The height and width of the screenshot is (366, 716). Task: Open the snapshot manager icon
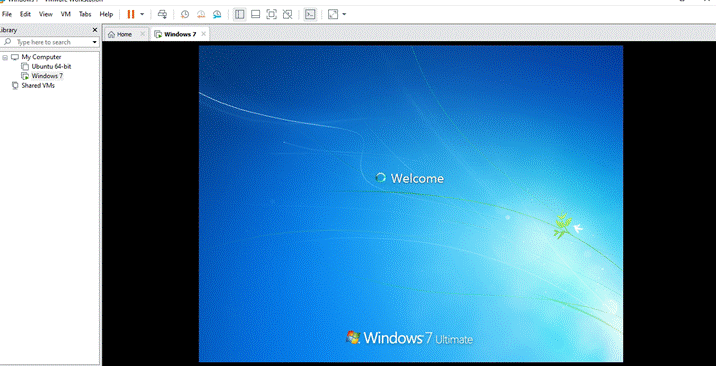click(217, 14)
